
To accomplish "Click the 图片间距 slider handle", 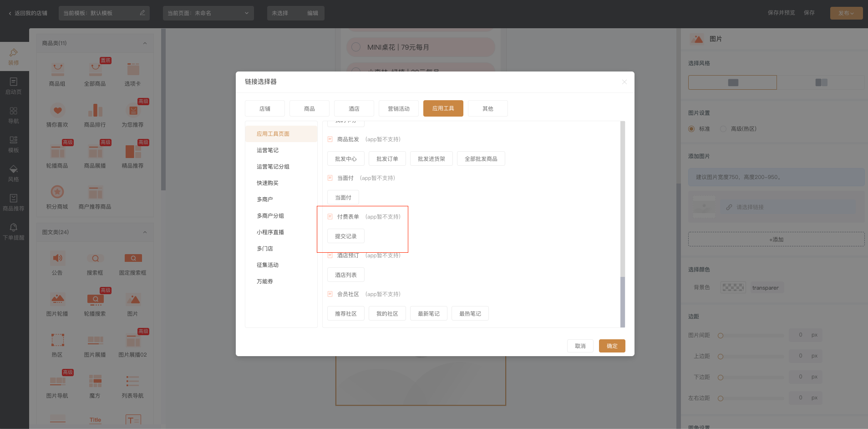I will (721, 336).
